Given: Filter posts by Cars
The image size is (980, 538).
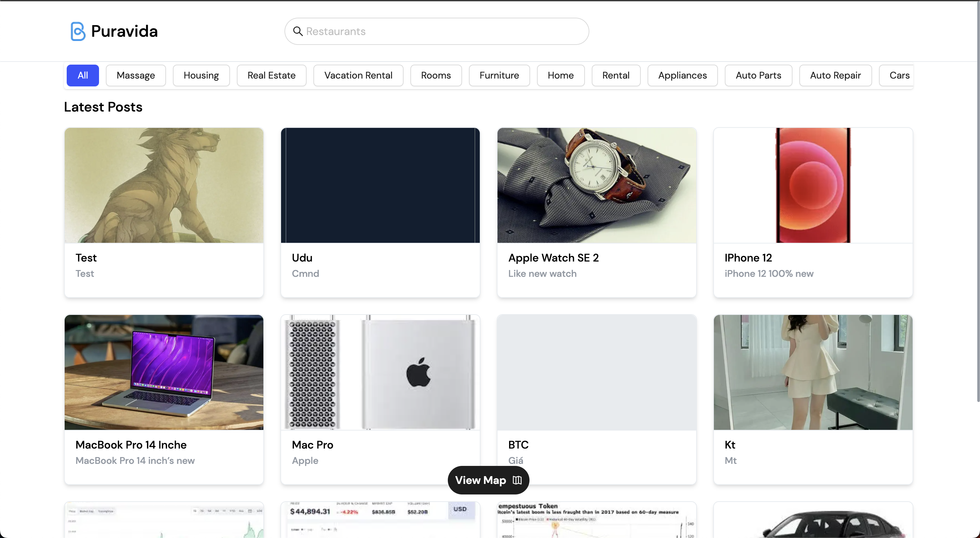Looking at the screenshot, I should pyautogui.click(x=896, y=75).
